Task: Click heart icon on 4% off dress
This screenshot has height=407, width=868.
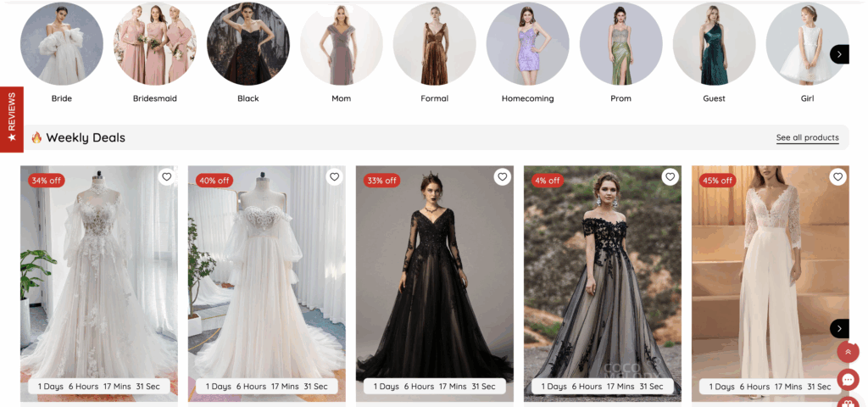Action: pos(670,177)
